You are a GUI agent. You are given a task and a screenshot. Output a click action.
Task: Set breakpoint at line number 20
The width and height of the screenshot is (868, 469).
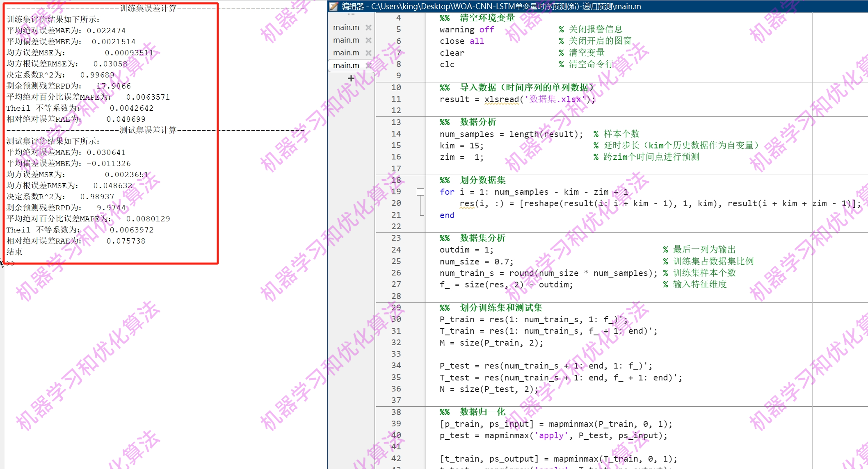tap(396, 203)
